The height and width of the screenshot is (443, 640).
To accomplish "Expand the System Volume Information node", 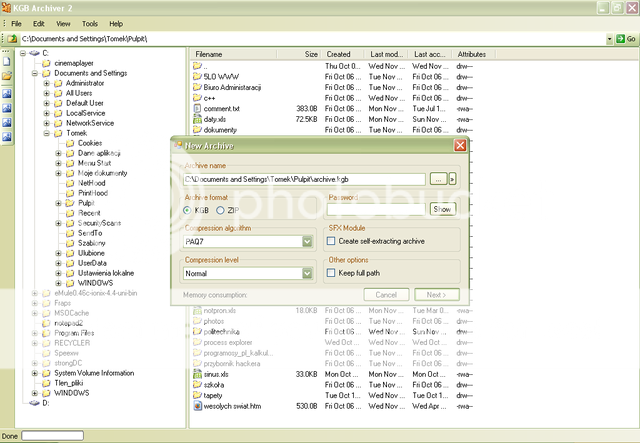I will [x=35, y=373].
